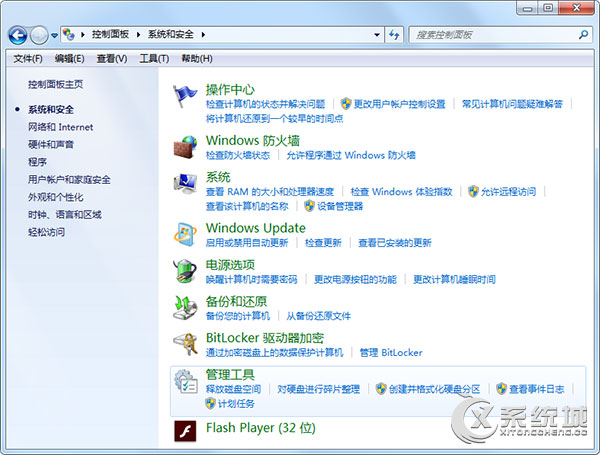
Task: Click the refresh button beside address bar
Action: [394, 35]
